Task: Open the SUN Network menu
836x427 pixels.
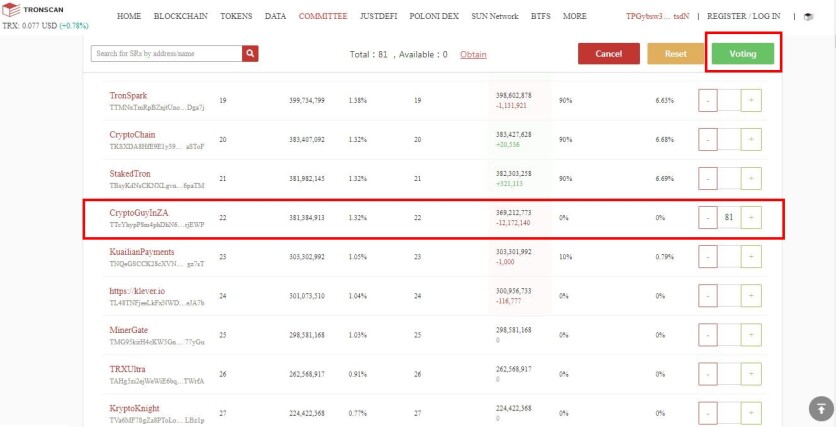Action: coord(495,17)
